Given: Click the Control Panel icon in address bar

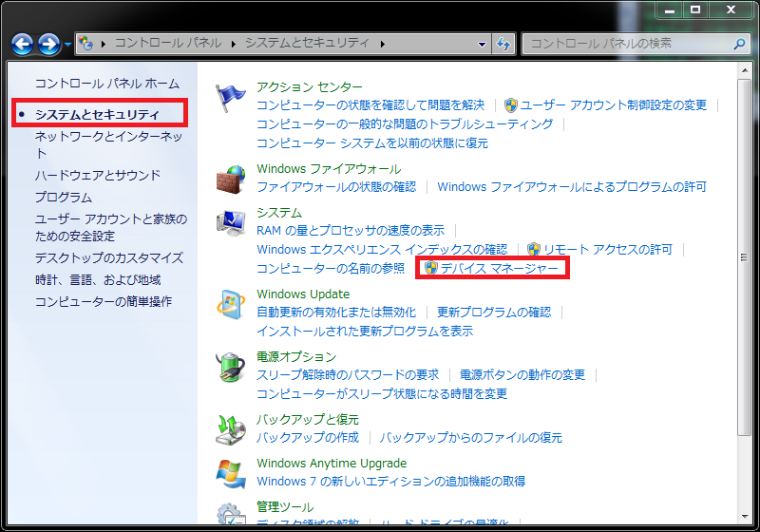Looking at the screenshot, I should (x=85, y=44).
